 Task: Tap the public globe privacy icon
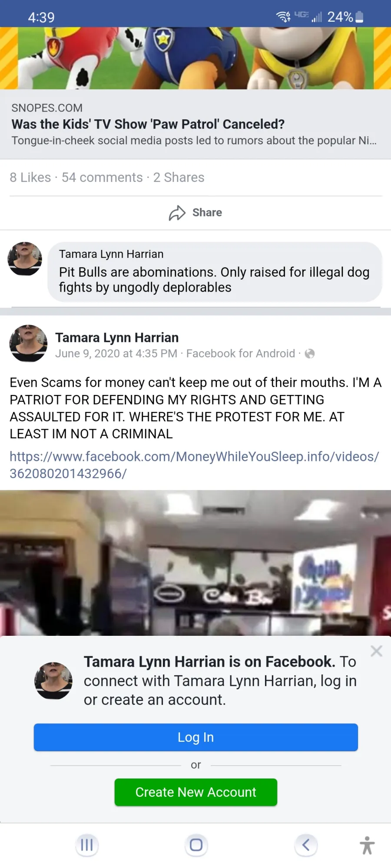click(310, 354)
